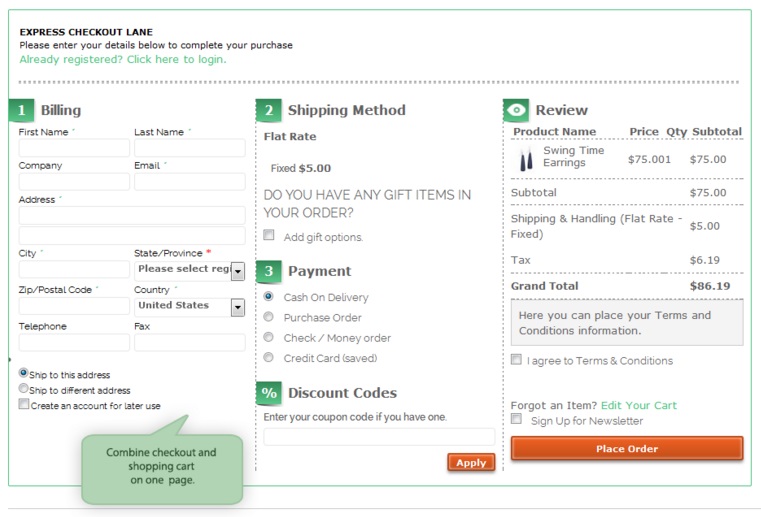Open the State/Province dropdown
The width and height of the screenshot is (761, 517).
click(x=237, y=270)
